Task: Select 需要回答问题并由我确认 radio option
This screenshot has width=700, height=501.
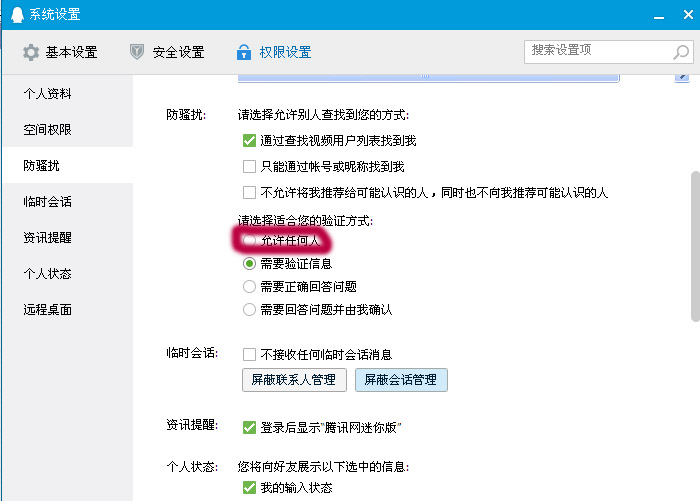Action: coord(250,310)
